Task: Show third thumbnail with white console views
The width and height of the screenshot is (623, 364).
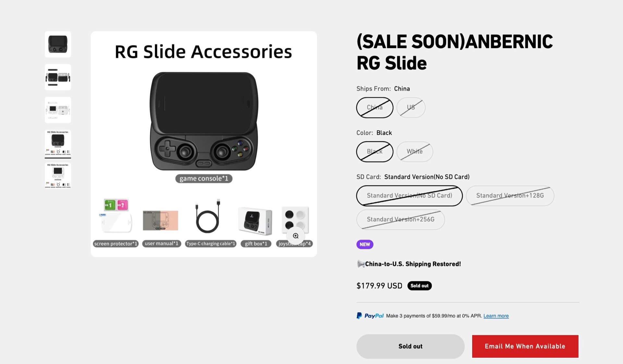Action: pyautogui.click(x=58, y=110)
